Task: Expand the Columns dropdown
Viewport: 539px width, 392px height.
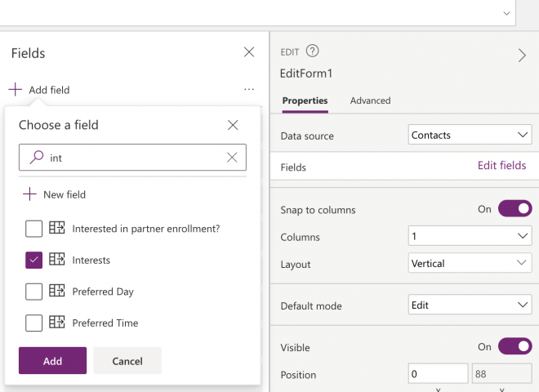Action: pyautogui.click(x=470, y=236)
